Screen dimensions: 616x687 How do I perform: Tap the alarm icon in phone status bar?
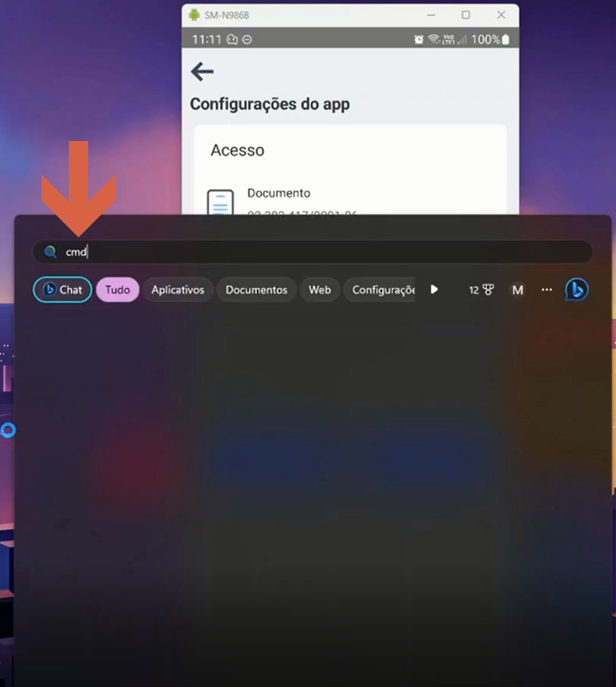click(x=419, y=39)
